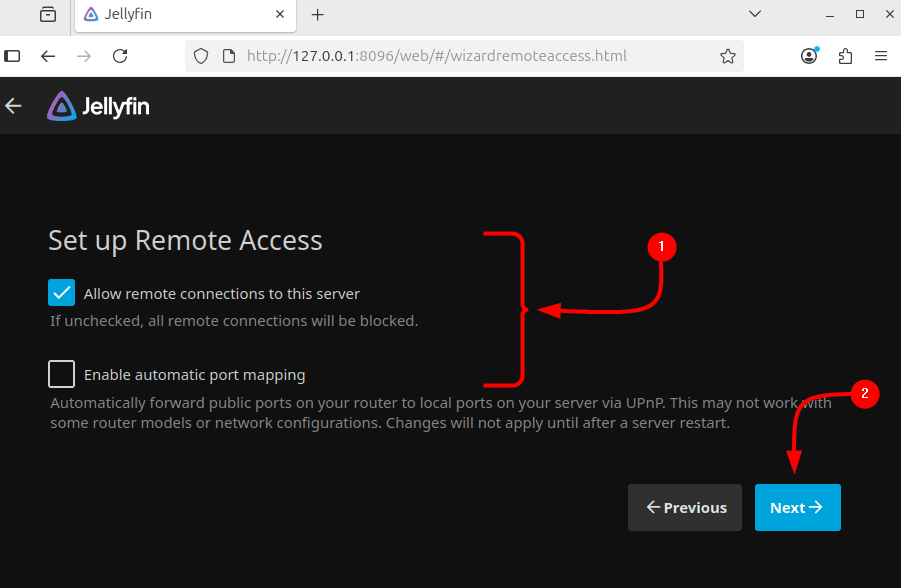Toggle the browser sidebar icon
Image resolution: width=901 pixels, height=588 pixels.
click(x=13, y=56)
